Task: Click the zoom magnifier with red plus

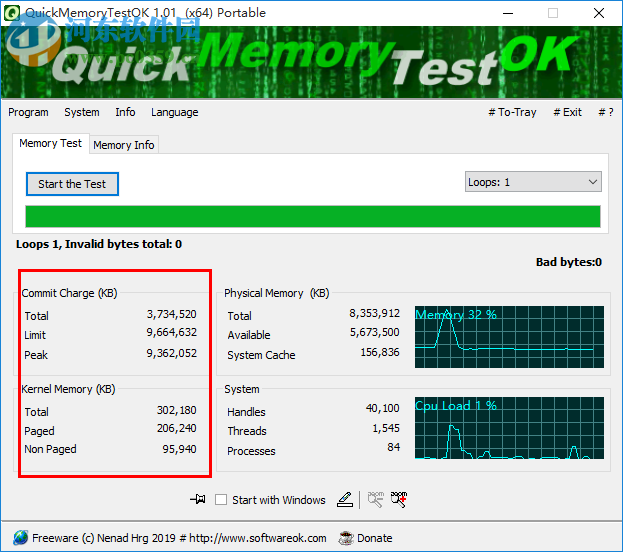Action: pos(399,499)
